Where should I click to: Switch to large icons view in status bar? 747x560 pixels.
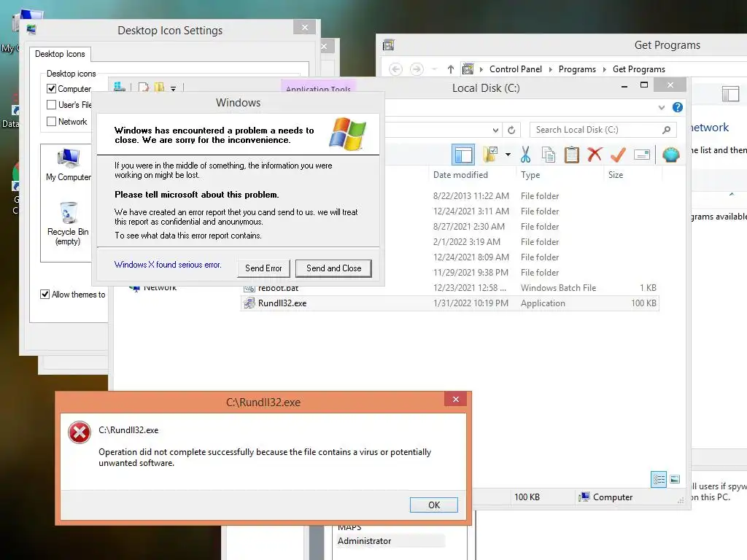675,479
